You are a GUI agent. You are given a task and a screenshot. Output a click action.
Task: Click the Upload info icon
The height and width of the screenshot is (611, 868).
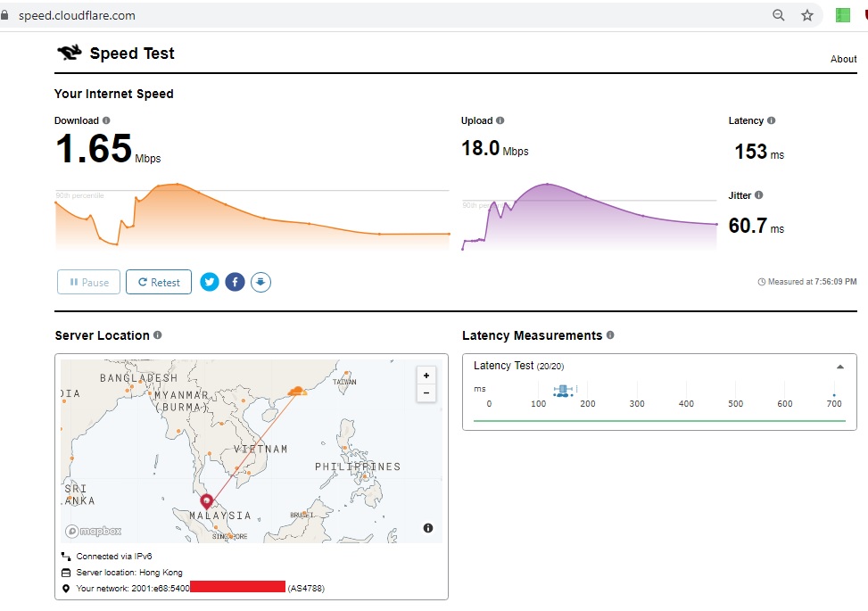pos(500,120)
